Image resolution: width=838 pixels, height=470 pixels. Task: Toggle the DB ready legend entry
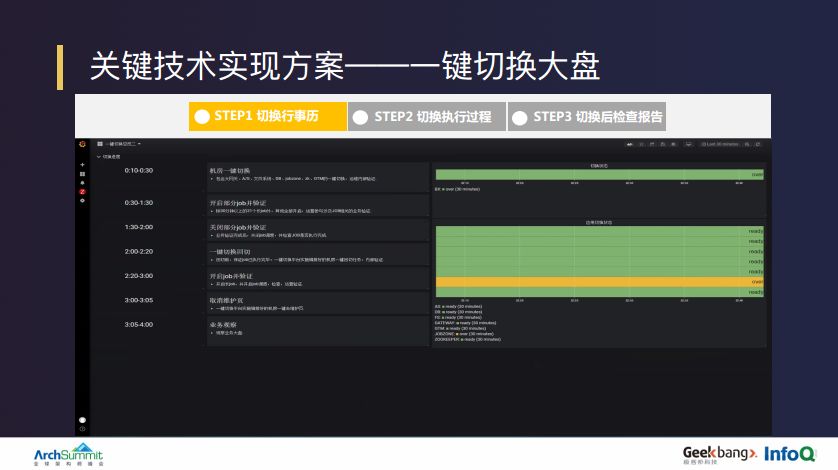[459, 312]
